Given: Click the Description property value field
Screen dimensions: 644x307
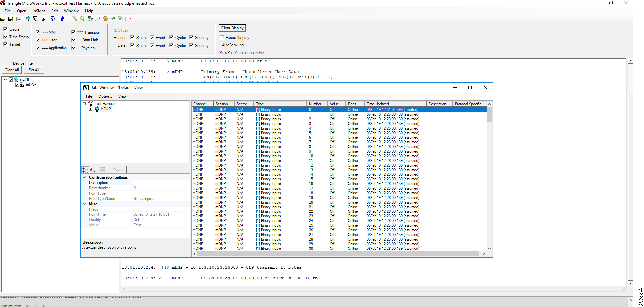Looking at the screenshot, I should tap(160, 183).
